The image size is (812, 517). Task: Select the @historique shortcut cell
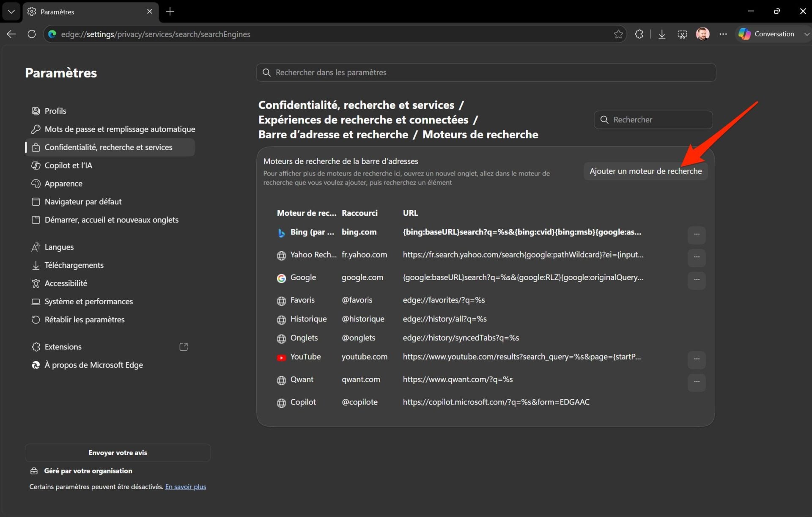[363, 319]
